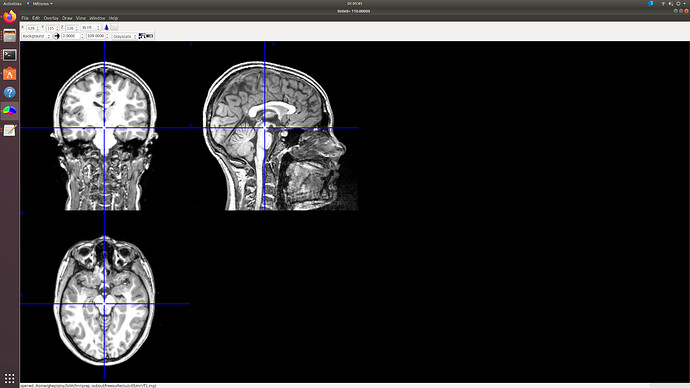Click the blank color swatch beside pen tool

[114, 27]
